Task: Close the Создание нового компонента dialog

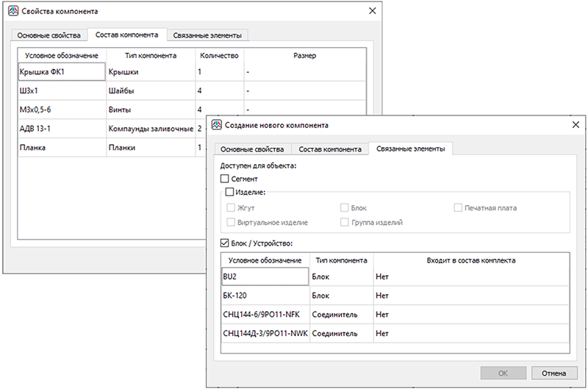Action: 574,126
